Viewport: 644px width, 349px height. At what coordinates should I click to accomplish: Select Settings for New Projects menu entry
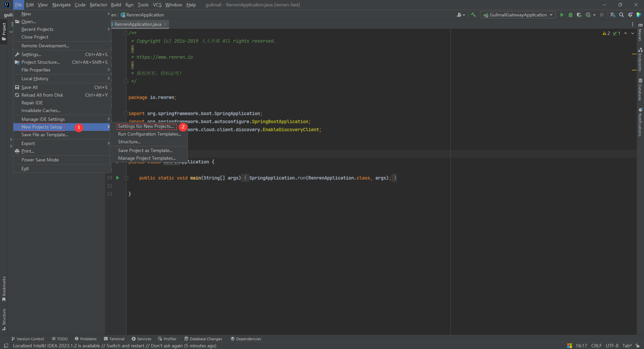(146, 127)
